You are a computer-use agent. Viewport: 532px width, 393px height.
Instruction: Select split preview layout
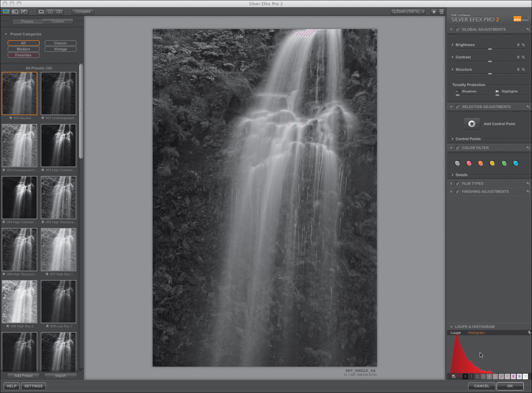50,11
